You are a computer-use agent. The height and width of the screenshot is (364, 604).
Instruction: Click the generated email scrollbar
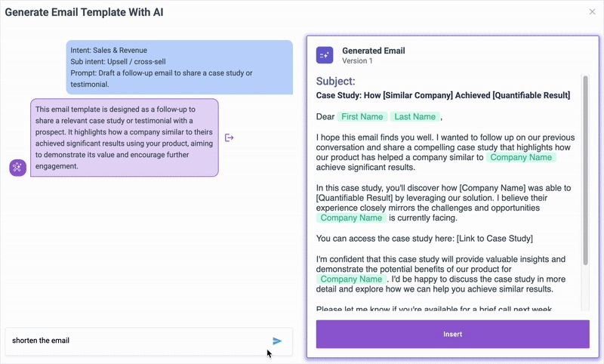pos(584,166)
